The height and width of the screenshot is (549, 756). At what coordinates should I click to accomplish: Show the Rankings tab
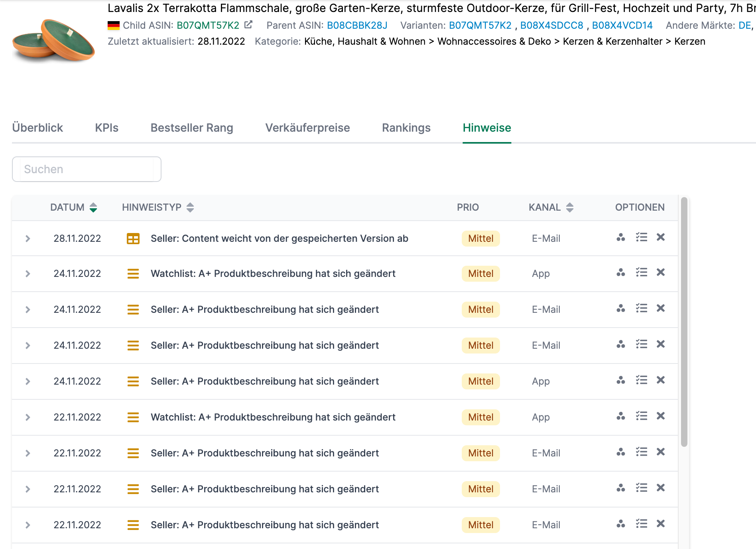(x=406, y=128)
